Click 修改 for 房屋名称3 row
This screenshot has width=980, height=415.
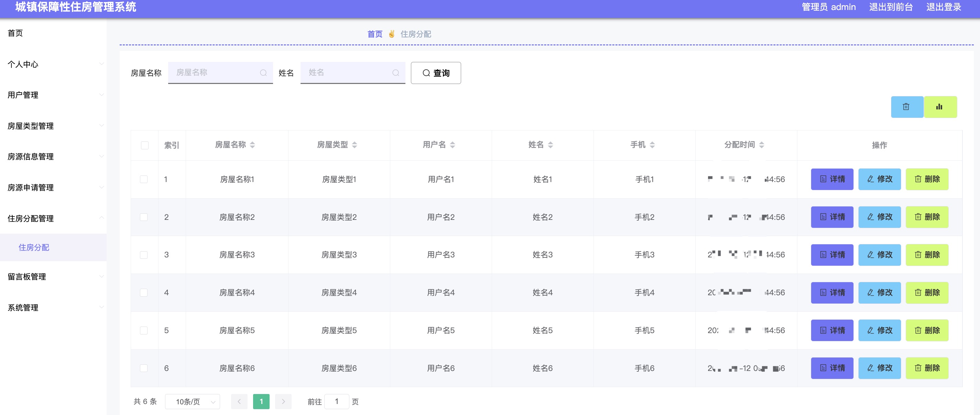click(880, 255)
